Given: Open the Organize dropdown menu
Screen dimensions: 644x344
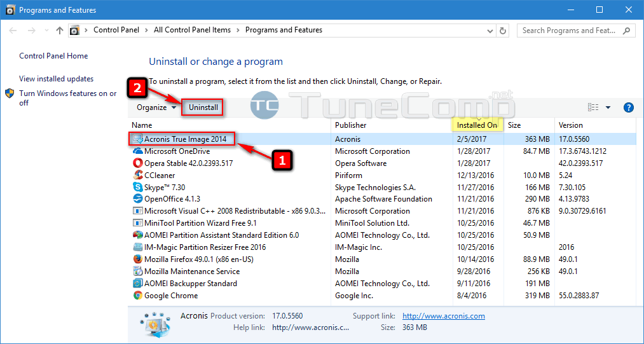Looking at the screenshot, I should point(156,107).
